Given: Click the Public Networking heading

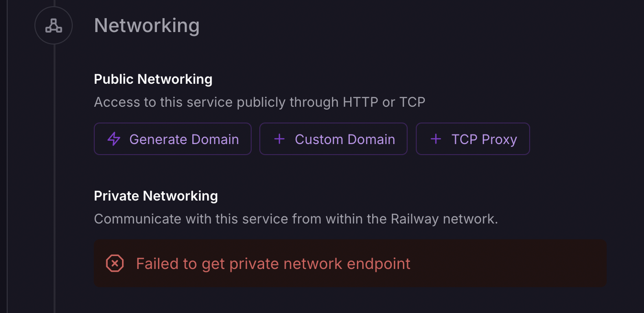Looking at the screenshot, I should [153, 79].
